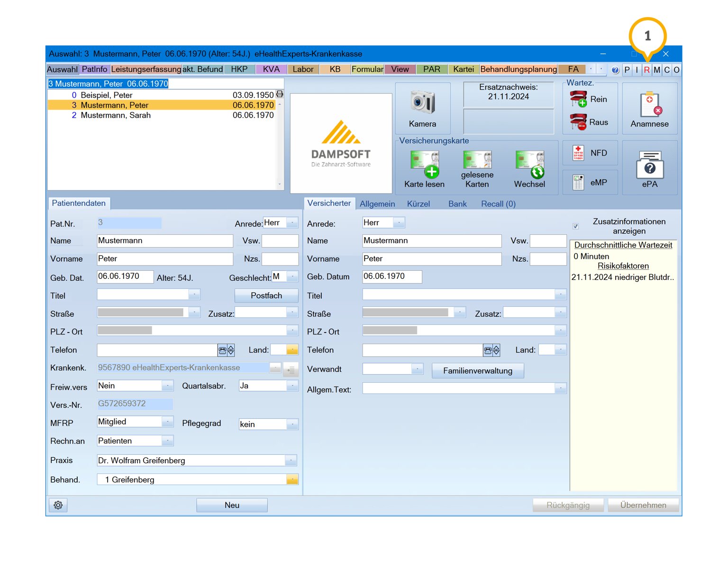This screenshot has width=728, height=562.
Task: Toggle Zusatzinformationen anzeigen checkbox
Action: (575, 226)
